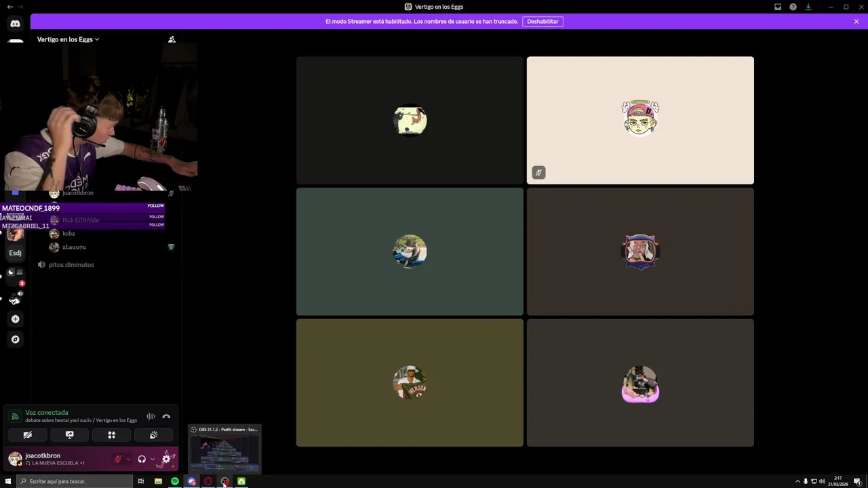
Task: Focus the middle-right brown participant tile
Action: click(x=640, y=251)
